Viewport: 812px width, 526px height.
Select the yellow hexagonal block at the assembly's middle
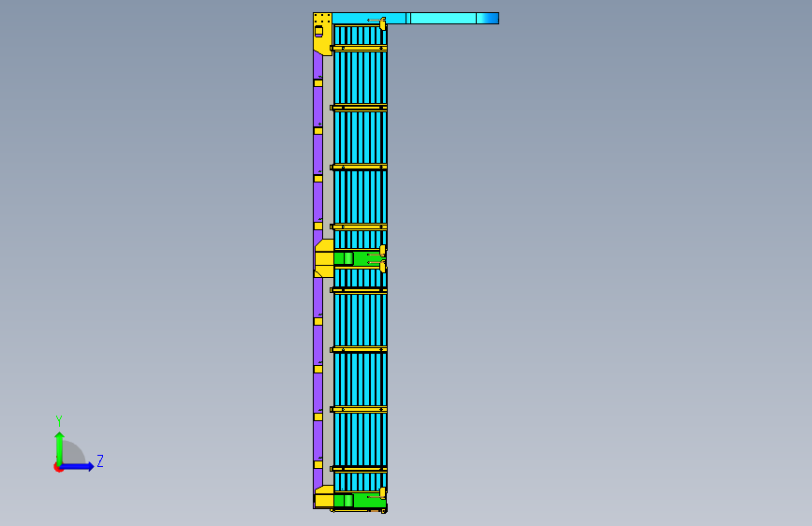(x=324, y=258)
